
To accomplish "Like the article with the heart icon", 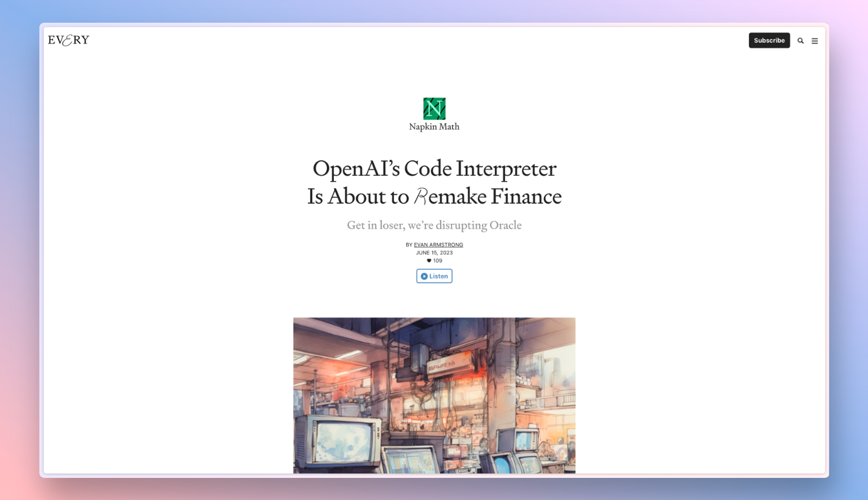I will [429, 261].
